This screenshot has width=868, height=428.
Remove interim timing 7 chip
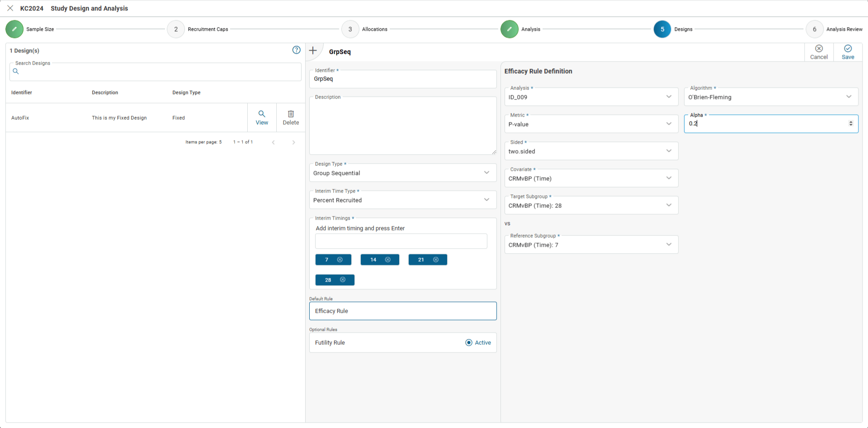(340, 259)
